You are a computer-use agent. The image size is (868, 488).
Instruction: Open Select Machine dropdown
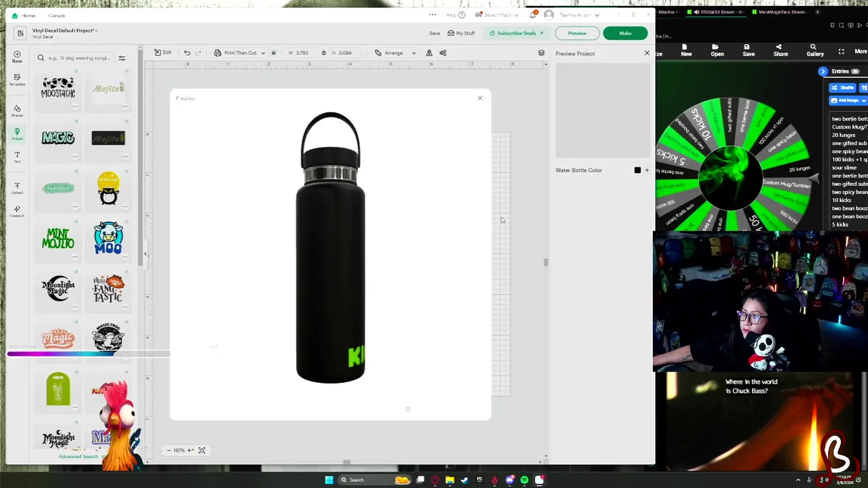click(x=497, y=15)
